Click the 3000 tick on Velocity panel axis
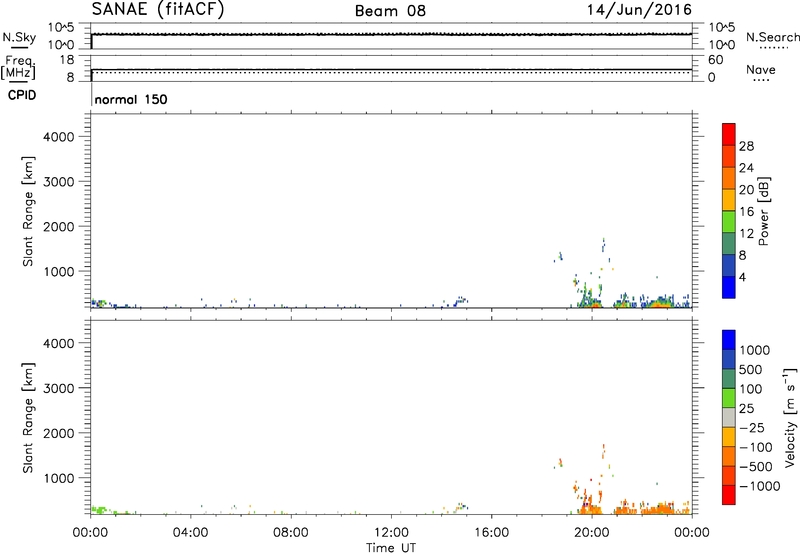 (x=59, y=388)
